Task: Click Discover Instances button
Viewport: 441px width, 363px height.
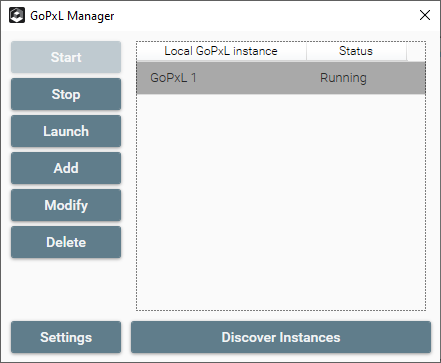Action: (281, 337)
